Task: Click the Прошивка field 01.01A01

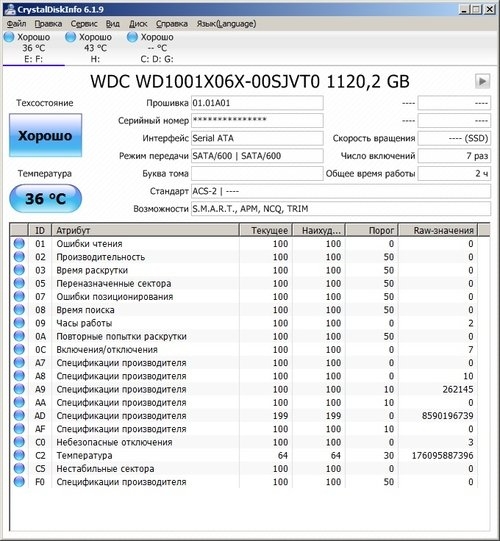Action: click(x=257, y=103)
